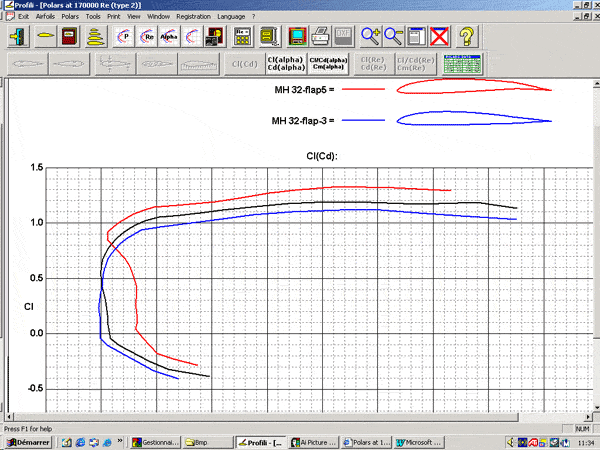Viewport: 600px width, 450px height.
Task: Click the yellow airfoil shape icon
Action: (45, 37)
